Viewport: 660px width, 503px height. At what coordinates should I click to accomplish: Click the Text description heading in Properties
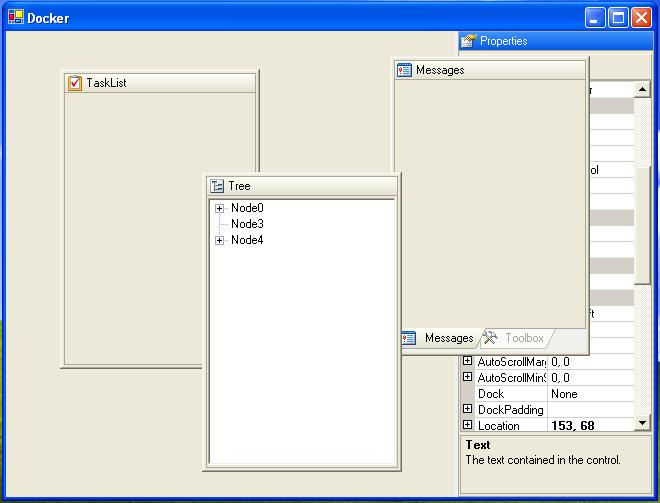pyautogui.click(x=478, y=445)
